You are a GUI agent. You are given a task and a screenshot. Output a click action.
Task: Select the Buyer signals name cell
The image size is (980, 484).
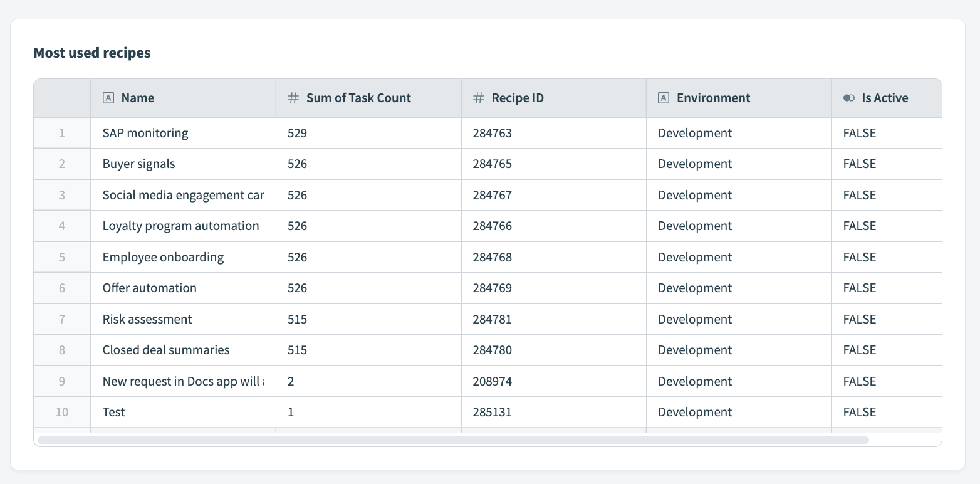(139, 164)
